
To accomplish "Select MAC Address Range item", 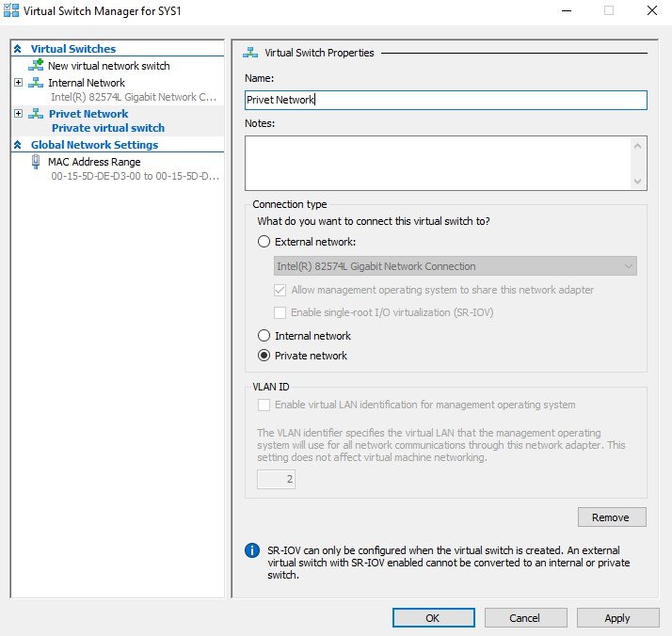I will pyautogui.click(x=94, y=162).
